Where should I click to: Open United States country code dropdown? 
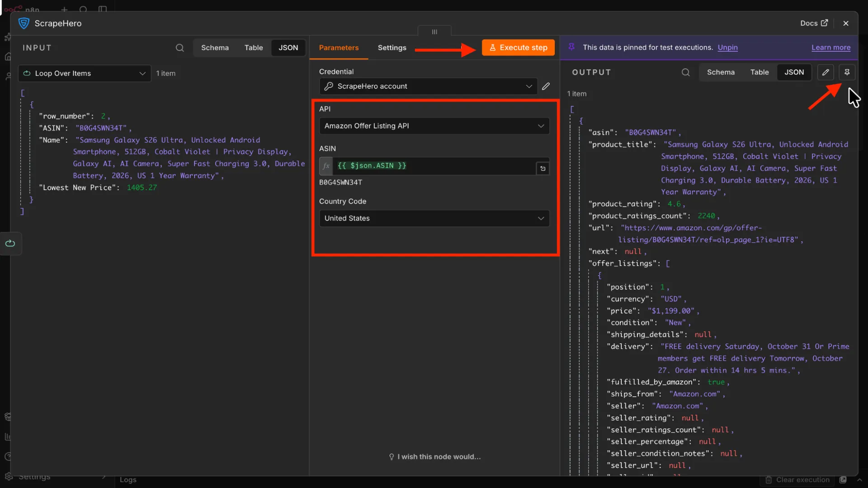tap(434, 218)
